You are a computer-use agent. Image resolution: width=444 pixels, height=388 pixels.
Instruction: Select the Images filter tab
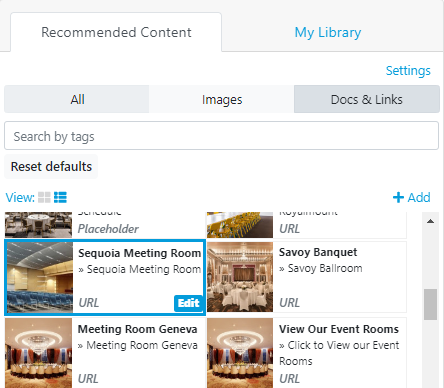point(222,99)
